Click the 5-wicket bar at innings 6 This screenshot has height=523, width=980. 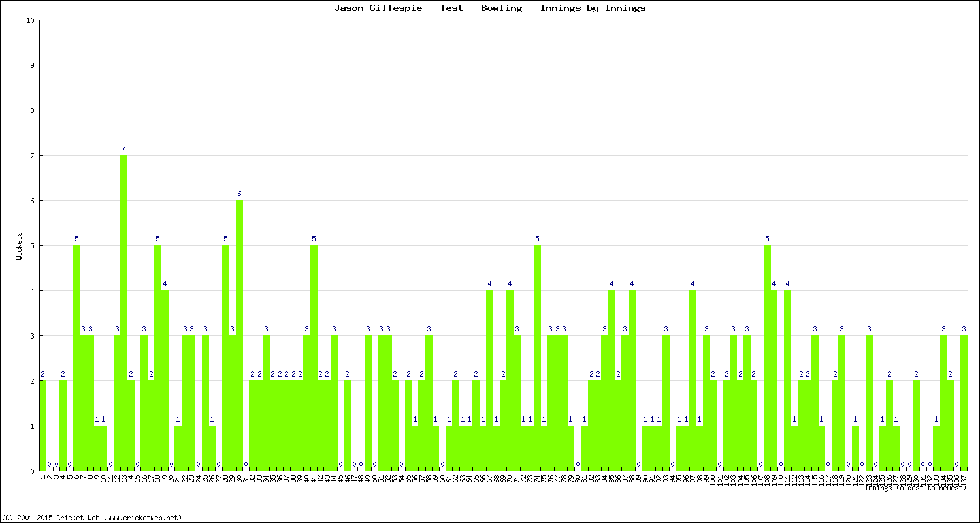pos(76,358)
